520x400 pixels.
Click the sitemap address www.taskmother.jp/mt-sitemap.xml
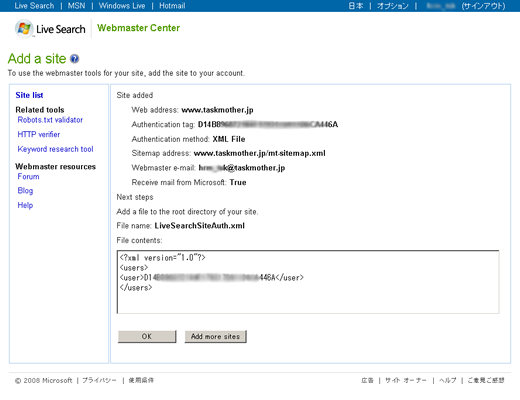tap(259, 153)
